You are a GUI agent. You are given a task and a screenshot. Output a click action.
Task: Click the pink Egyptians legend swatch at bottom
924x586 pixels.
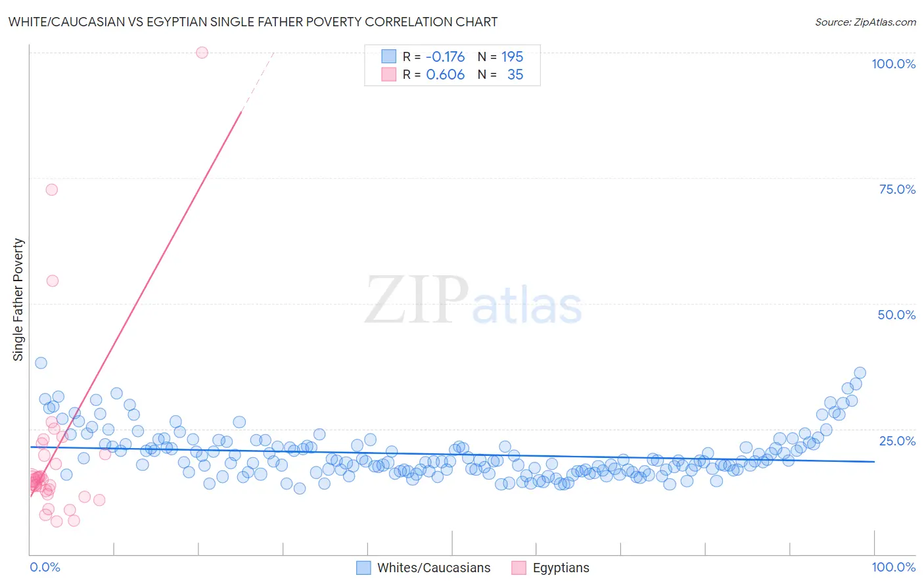(519, 568)
